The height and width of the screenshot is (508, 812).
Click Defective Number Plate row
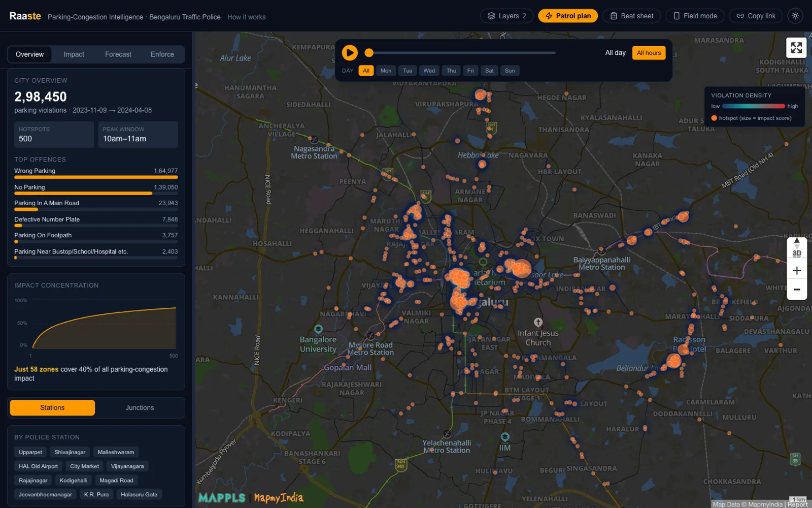(x=96, y=221)
